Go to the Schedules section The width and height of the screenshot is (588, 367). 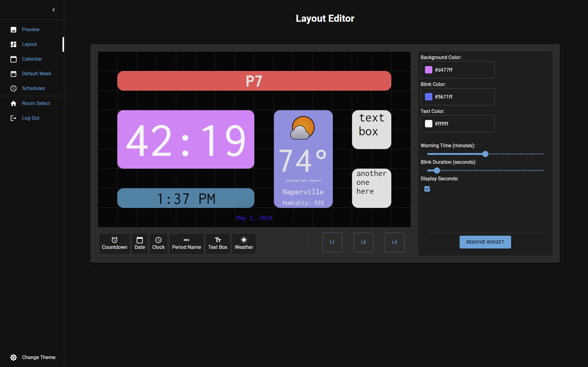33,88
